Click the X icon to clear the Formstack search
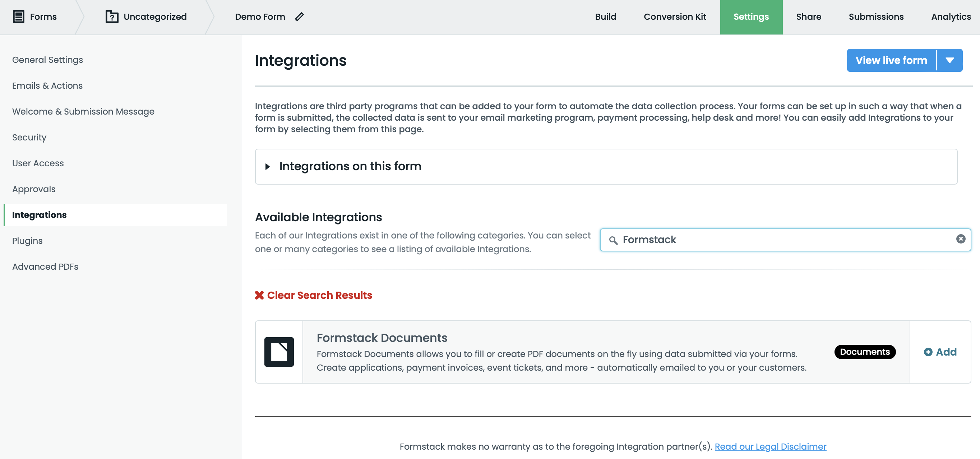Viewport: 980px width, 459px height. pos(961,239)
